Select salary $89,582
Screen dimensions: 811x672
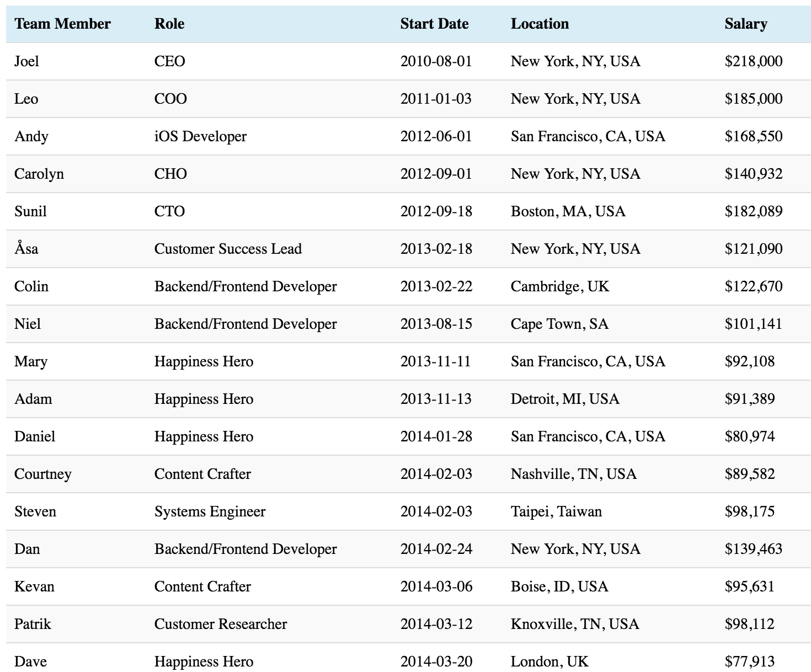750,474
